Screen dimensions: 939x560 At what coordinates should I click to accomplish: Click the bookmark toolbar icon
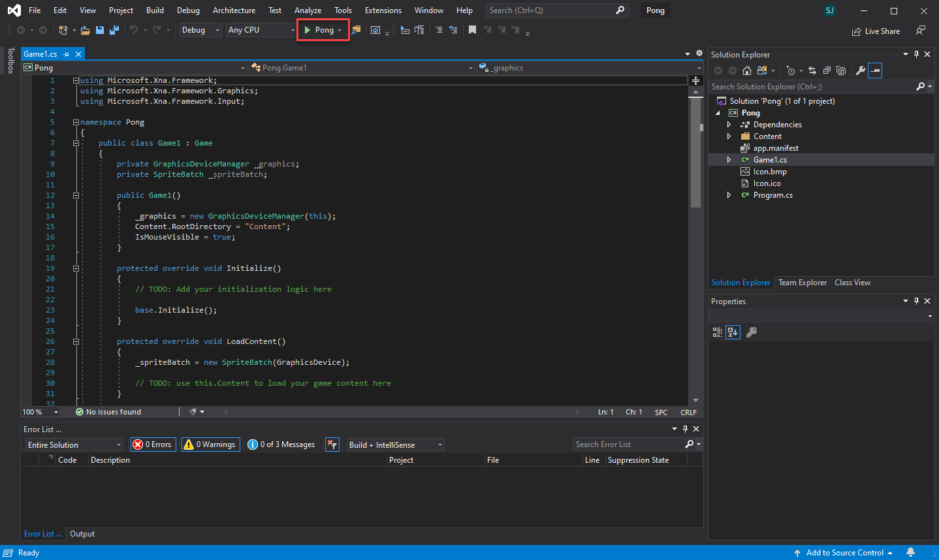(x=472, y=30)
